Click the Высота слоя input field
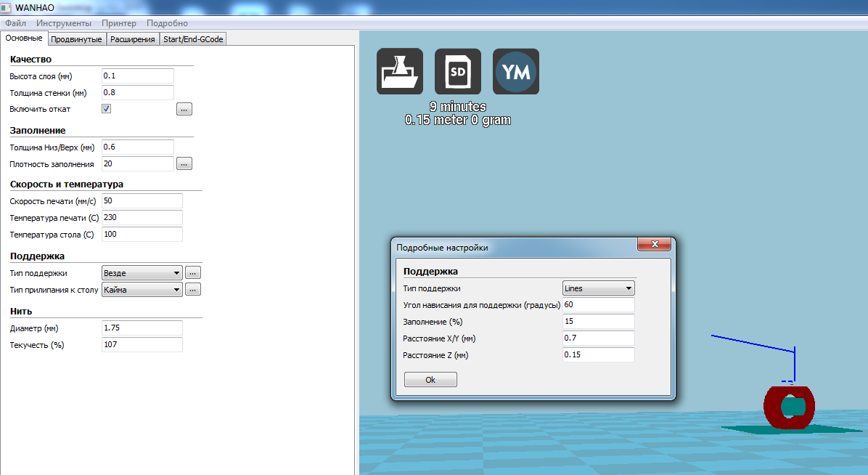This screenshot has height=475, width=868. point(138,76)
